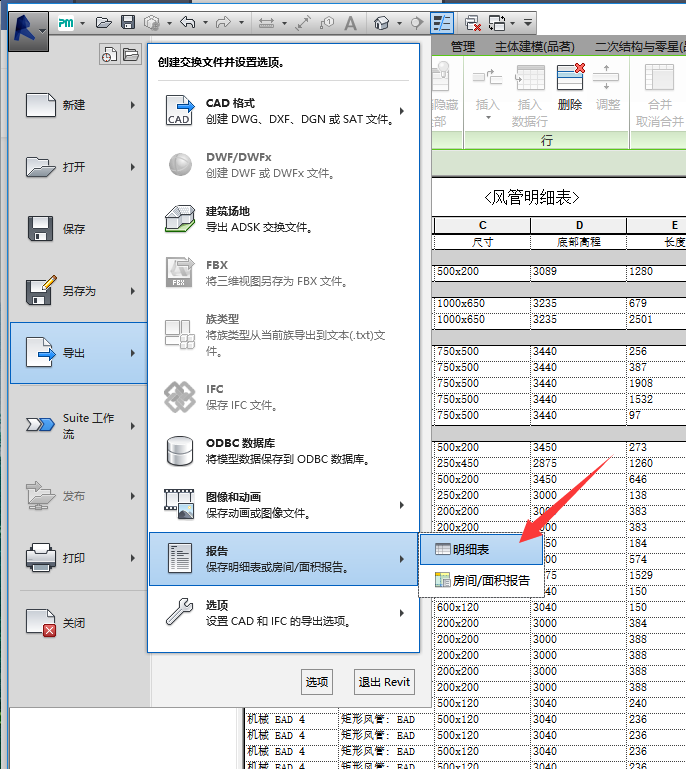Click the Text tool letter A icon
Screen dimensions: 686x769
[350, 23]
